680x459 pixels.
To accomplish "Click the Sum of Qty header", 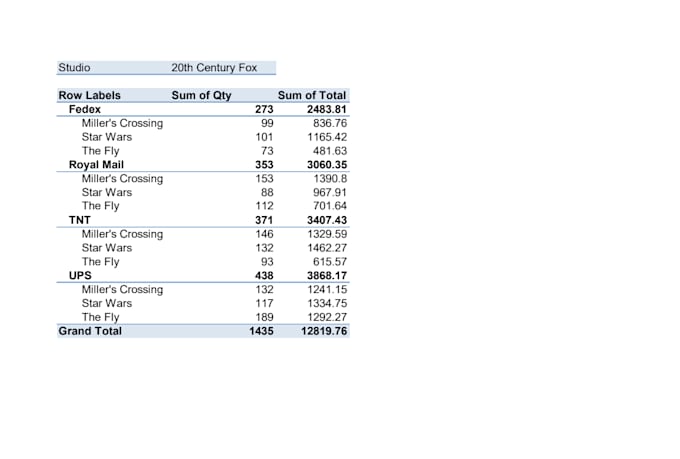I will click(x=201, y=95).
